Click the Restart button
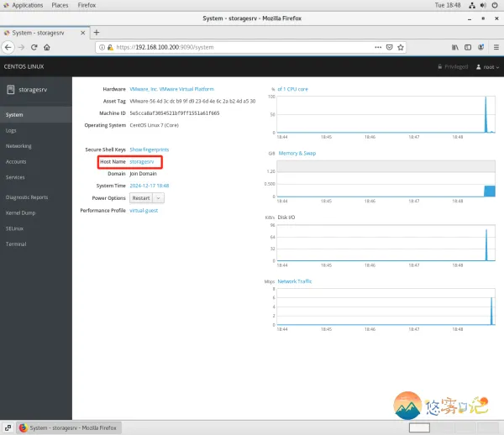The width and height of the screenshot is (504, 435). pos(140,198)
